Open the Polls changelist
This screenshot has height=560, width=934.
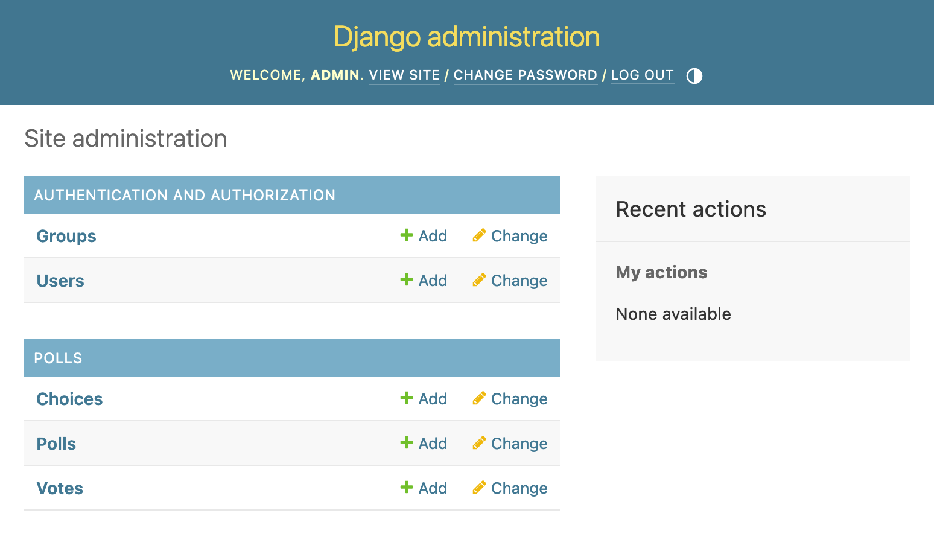point(56,443)
